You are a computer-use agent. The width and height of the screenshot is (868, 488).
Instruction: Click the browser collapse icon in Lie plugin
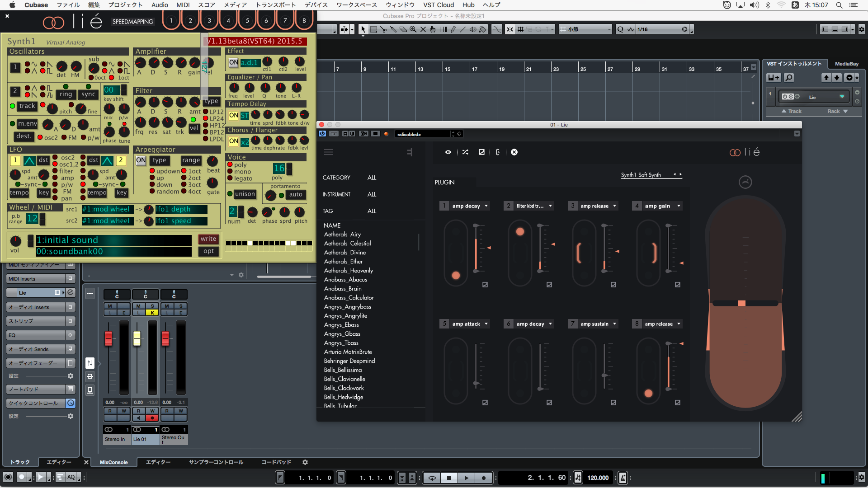click(410, 152)
